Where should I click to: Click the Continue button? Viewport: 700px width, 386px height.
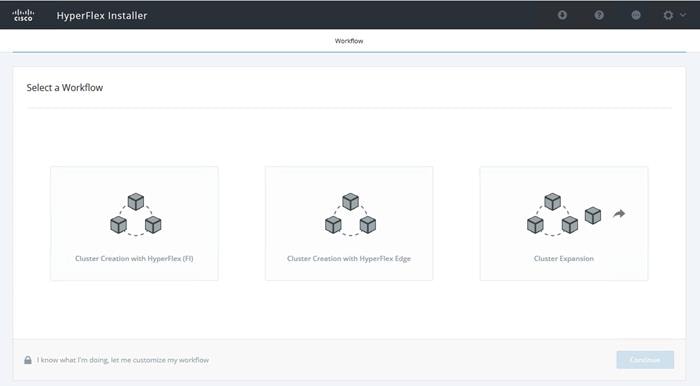click(645, 360)
